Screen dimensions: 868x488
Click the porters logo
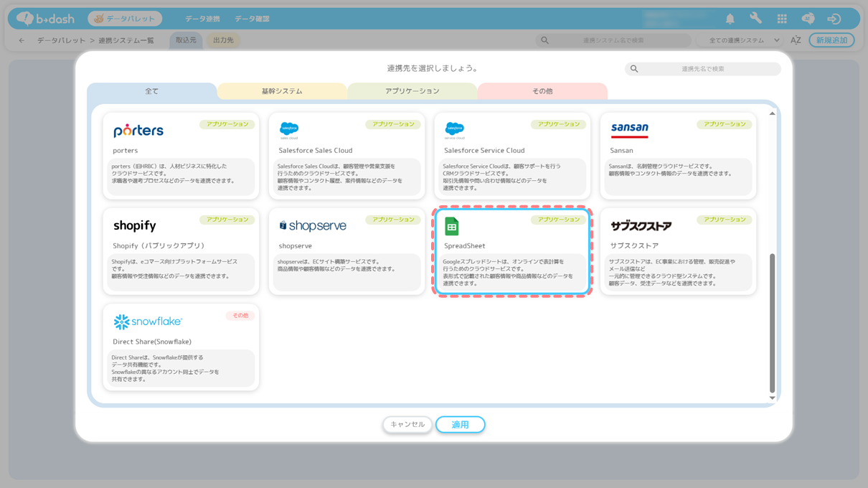pos(138,130)
